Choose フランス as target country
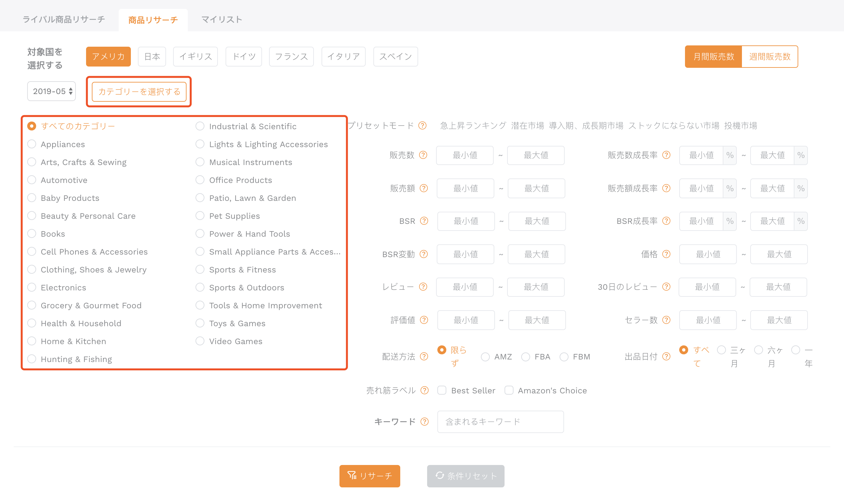The height and width of the screenshot is (504, 844). (x=291, y=57)
